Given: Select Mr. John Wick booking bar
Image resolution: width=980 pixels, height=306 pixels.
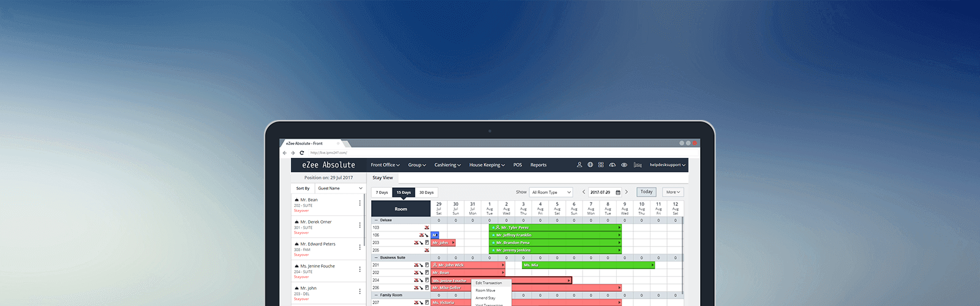Looking at the screenshot, I should 468,265.
